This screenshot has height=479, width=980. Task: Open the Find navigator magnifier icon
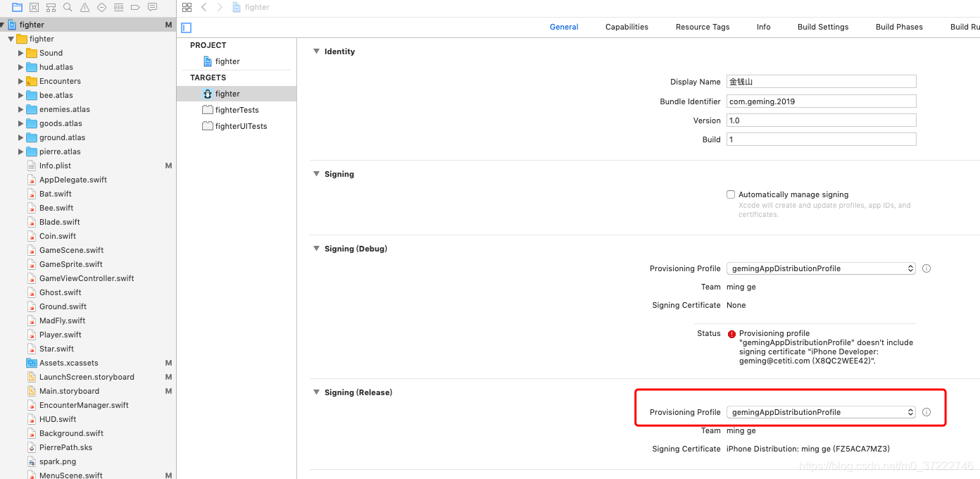(x=68, y=7)
